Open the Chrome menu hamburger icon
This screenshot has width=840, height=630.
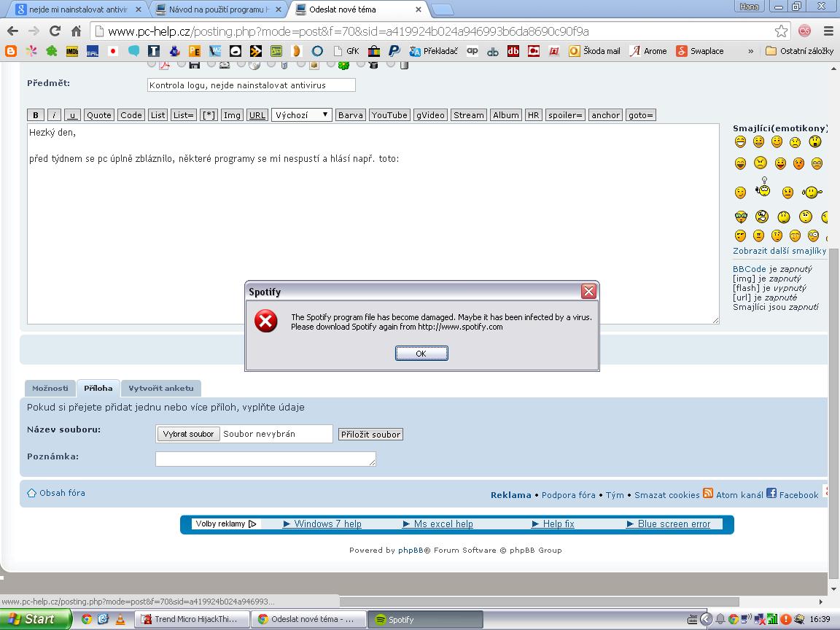click(x=828, y=31)
